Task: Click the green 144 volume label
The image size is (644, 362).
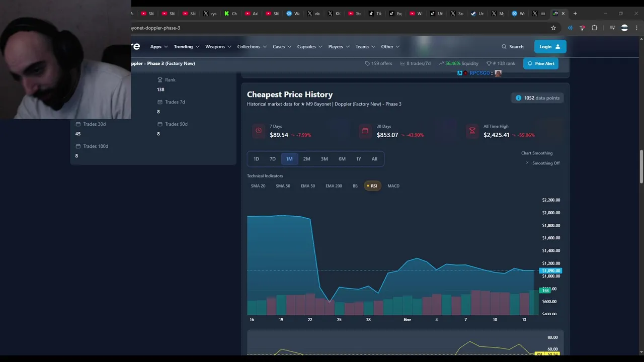Action: pos(545,291)
